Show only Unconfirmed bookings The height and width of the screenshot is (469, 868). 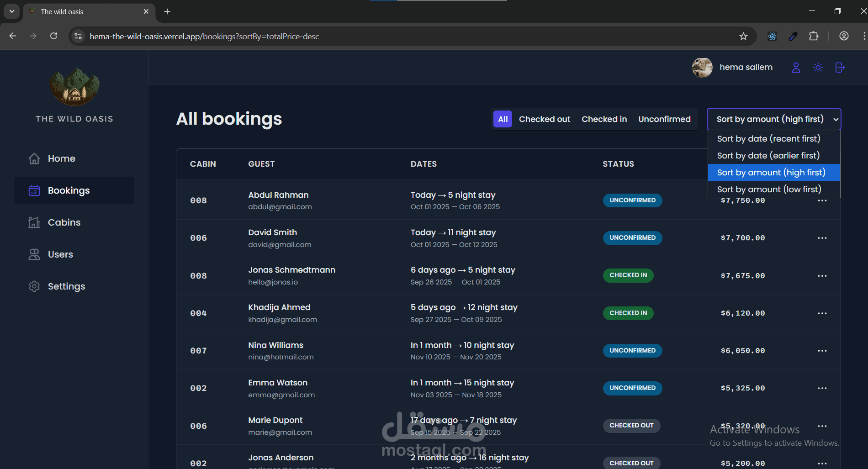point(664,119)
